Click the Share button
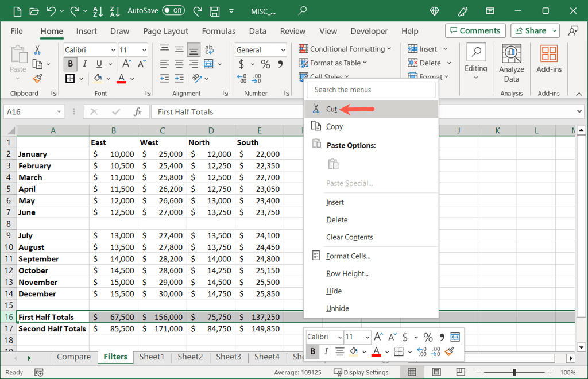 click(x=535, y=31)
